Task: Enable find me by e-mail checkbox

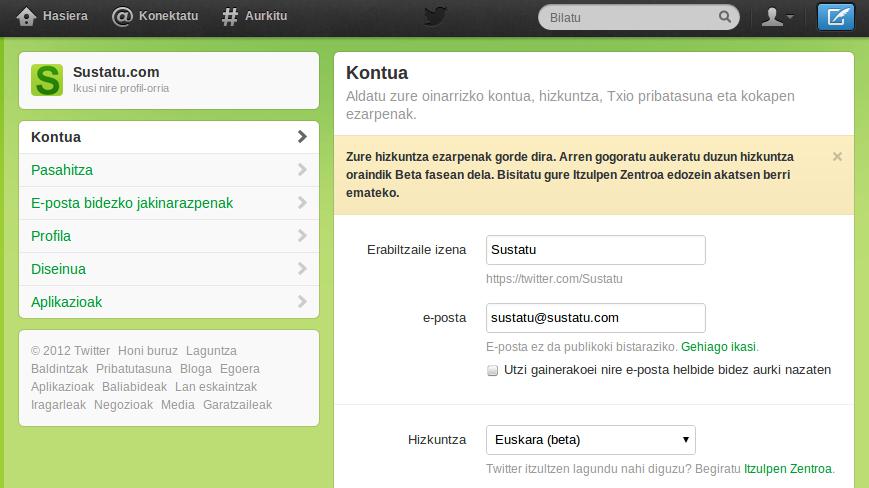Action: (x=492, y=370)
